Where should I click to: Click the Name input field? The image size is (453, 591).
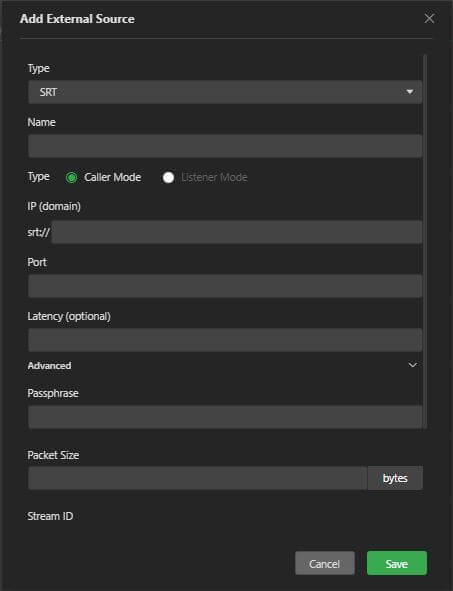[x=225, y=146]
